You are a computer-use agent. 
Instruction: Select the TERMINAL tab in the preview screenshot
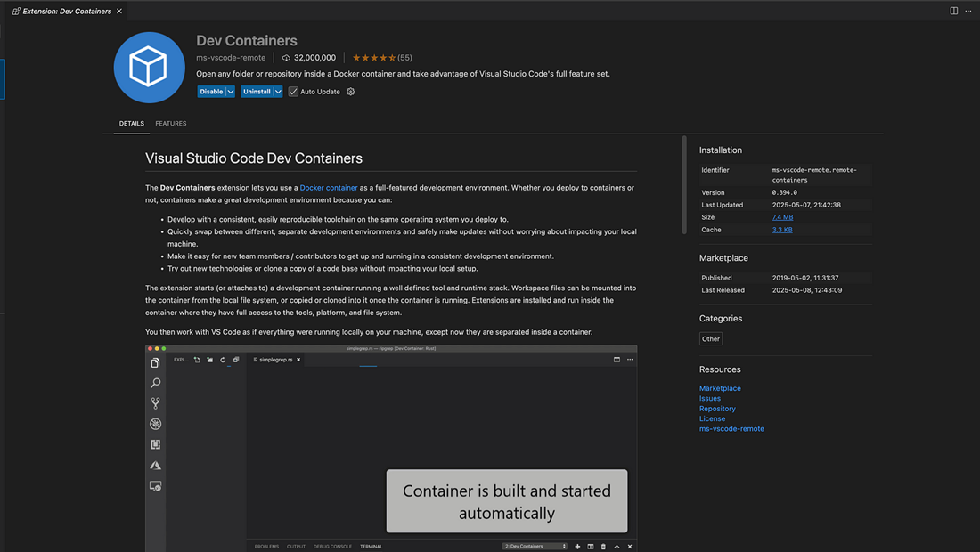coord(371,546)
